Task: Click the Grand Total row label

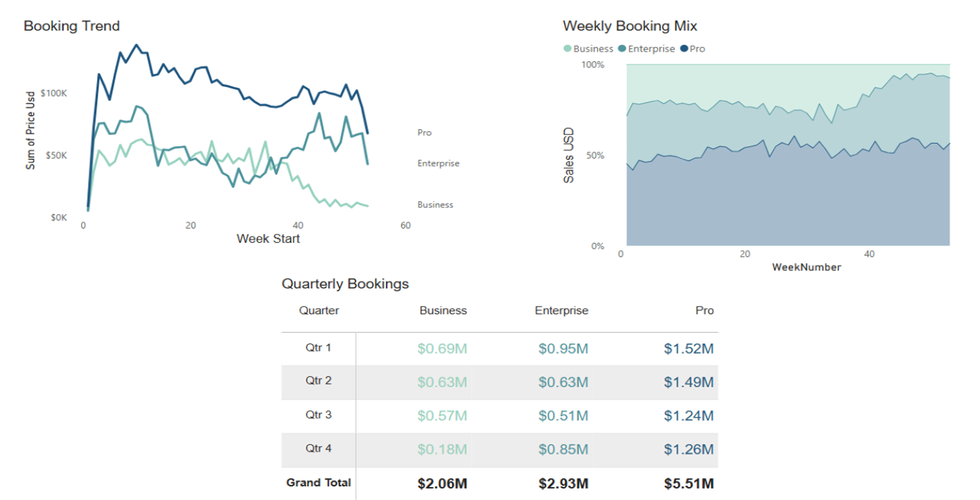Action: 318,483
